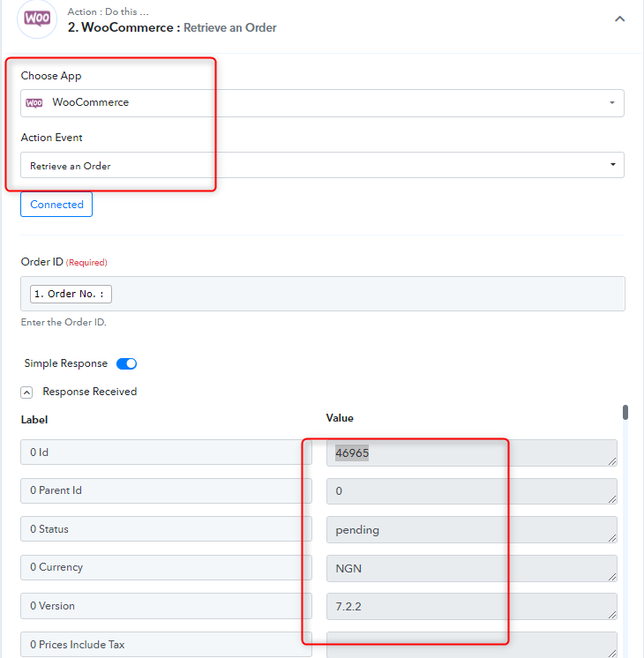Click the NGN currency value field
Image resolution: width=644 pixels, height=658 pixels.
click(471, 568)
